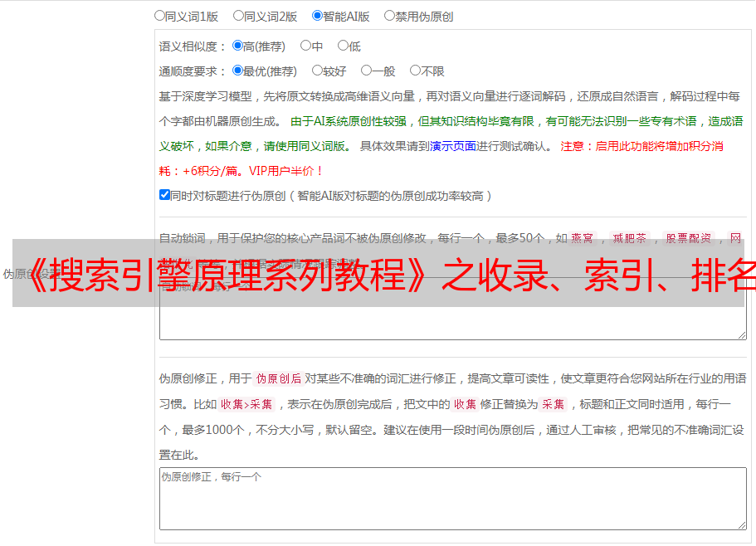Set 语义相似度 to 高(推荐)

[x=237, y=46]
